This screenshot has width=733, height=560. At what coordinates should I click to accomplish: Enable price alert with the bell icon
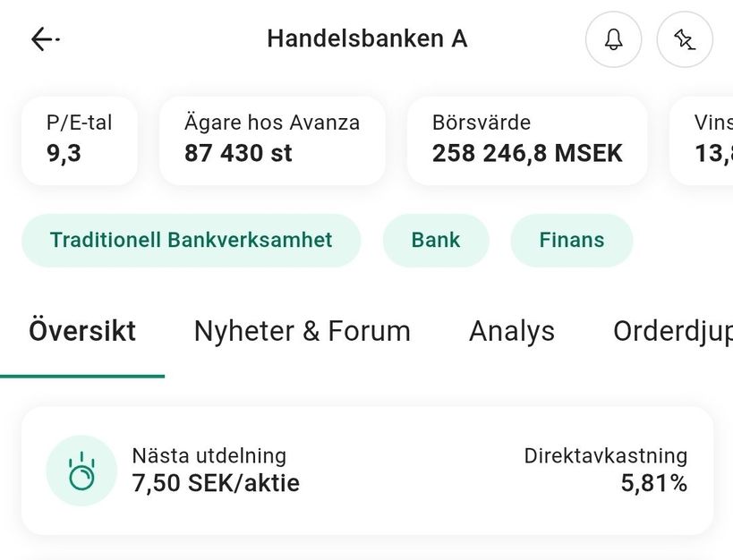(613, 40)
